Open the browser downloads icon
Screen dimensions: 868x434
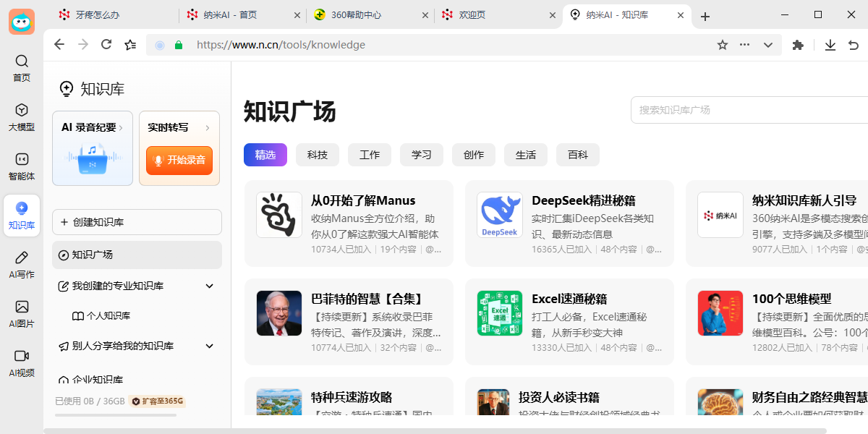coord(830,44)
